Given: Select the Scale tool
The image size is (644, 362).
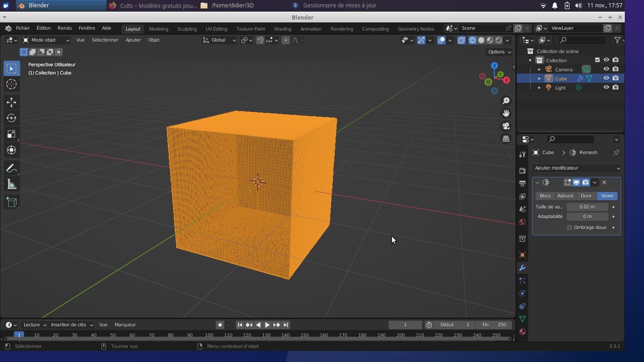Looking at the screenshot, I should pos(11,134).
